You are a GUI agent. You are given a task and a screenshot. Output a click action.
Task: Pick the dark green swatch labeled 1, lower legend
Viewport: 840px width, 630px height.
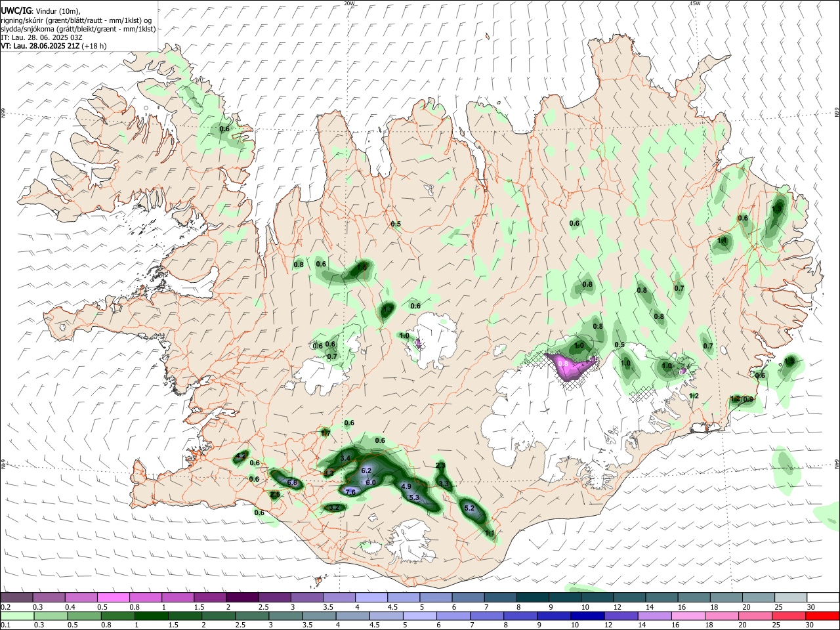tap(151, 616)
